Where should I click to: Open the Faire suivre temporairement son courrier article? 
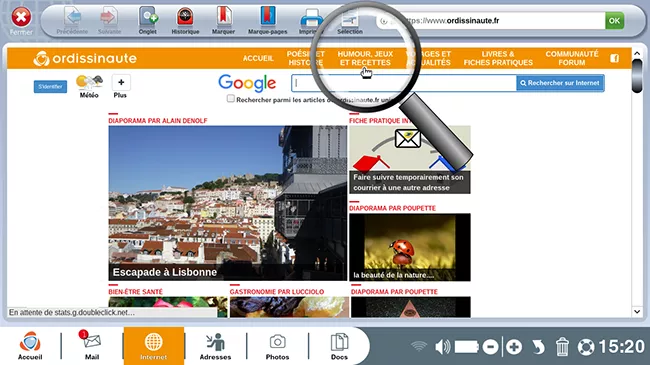pyautogui.click(x=410, y=160)
